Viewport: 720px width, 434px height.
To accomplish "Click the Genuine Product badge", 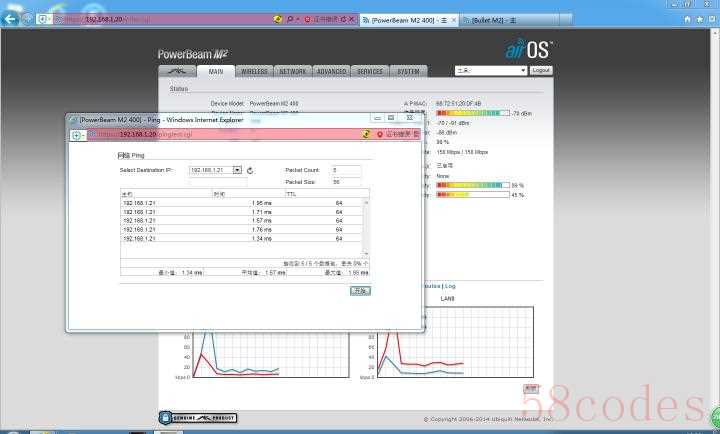I will (x=198, y=417).
